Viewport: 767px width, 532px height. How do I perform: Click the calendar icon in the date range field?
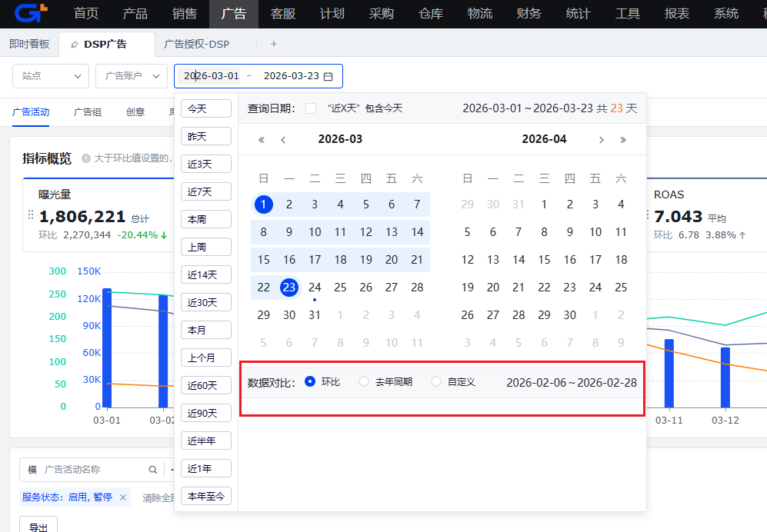click(x=328, y=76)
